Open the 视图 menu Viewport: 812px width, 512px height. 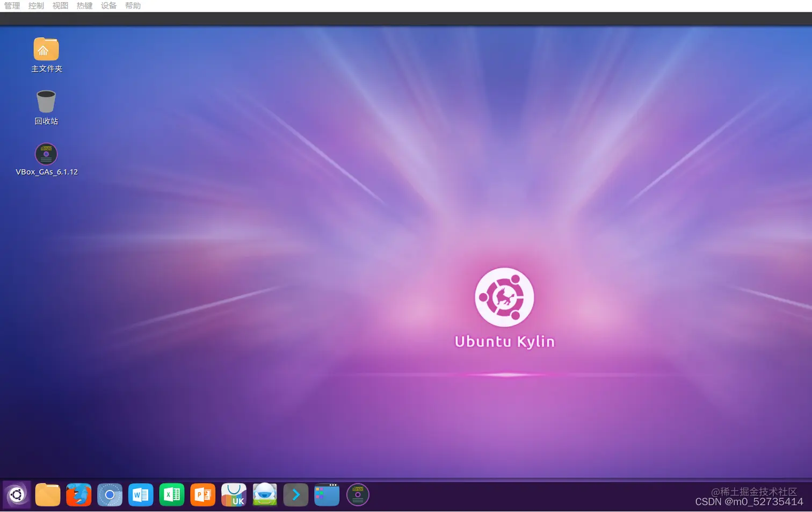[60, 6]
